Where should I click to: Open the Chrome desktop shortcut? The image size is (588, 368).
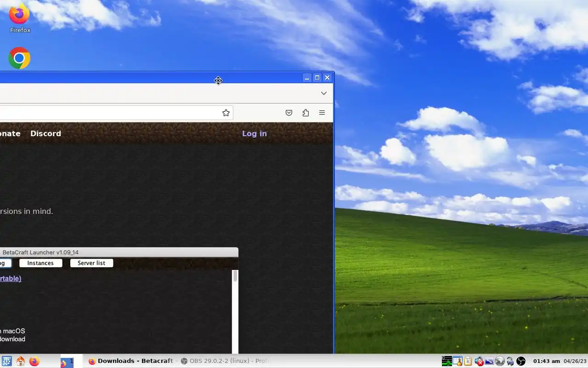click(19, 58)
